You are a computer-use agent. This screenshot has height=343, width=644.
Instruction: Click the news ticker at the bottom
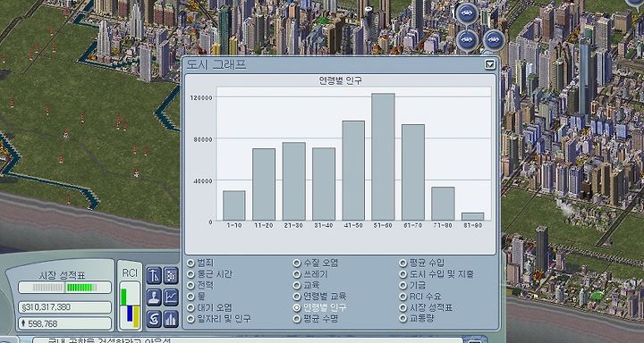[247, 340]
